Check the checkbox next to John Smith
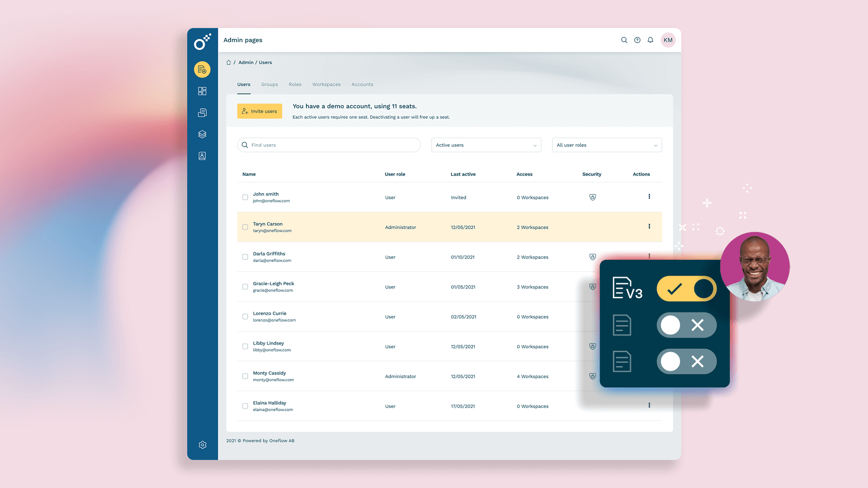868x488 pixels. (x=245, y=197)
